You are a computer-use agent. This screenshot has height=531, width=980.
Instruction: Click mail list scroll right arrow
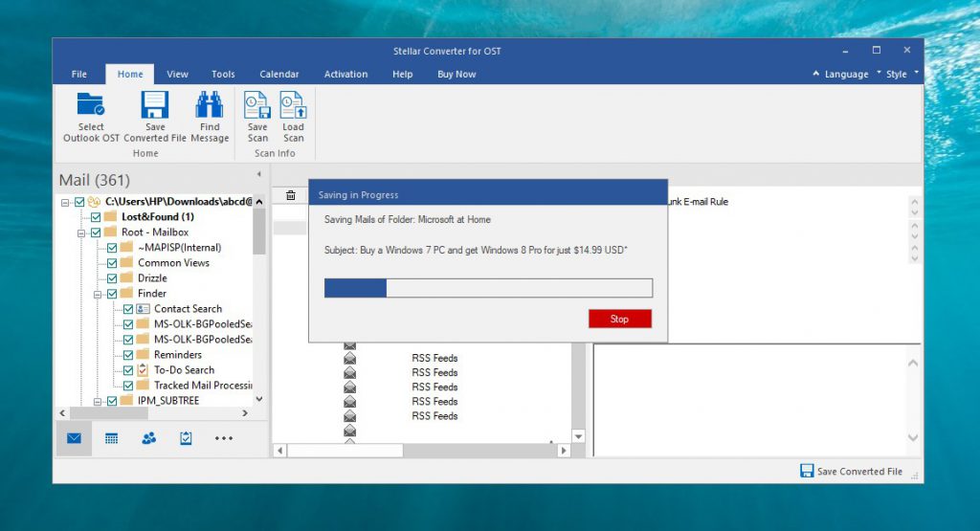[x=564, y=450]
